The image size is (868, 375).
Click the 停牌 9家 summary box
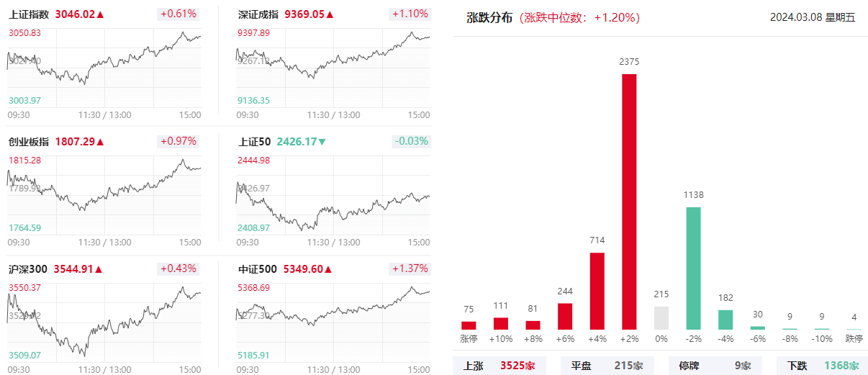[715, 366]
